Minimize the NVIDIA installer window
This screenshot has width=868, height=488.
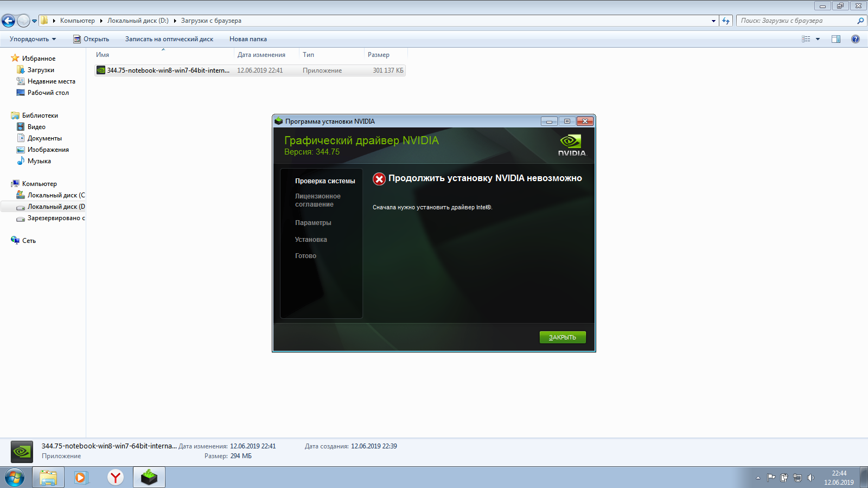pyautogui.click(x=549, y=121)
